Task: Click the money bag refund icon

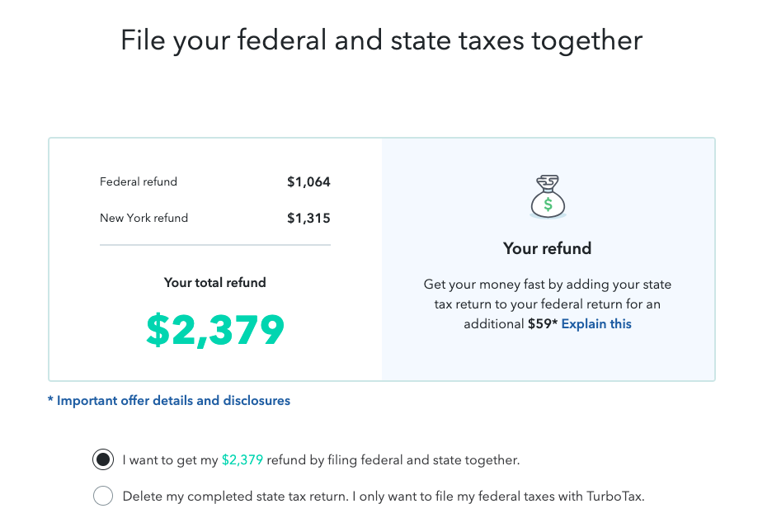Action: click(548, 196)
